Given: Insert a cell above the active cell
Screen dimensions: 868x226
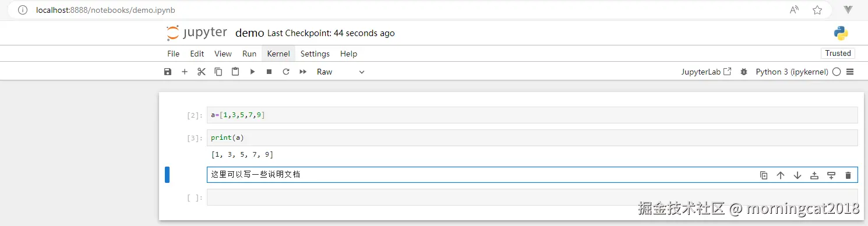Looking at the screenshot, I should 814,175.
